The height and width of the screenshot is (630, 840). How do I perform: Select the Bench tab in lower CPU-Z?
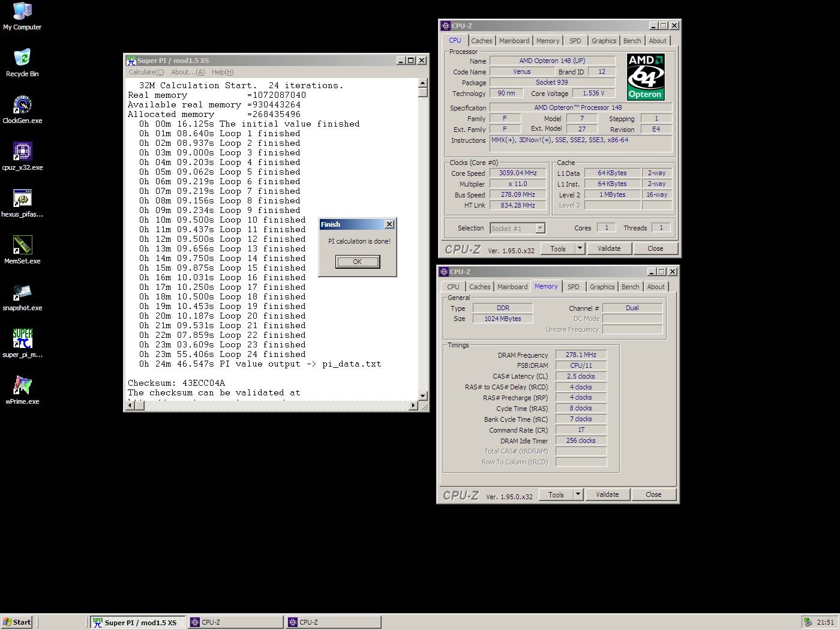click(x=630, y=287)
